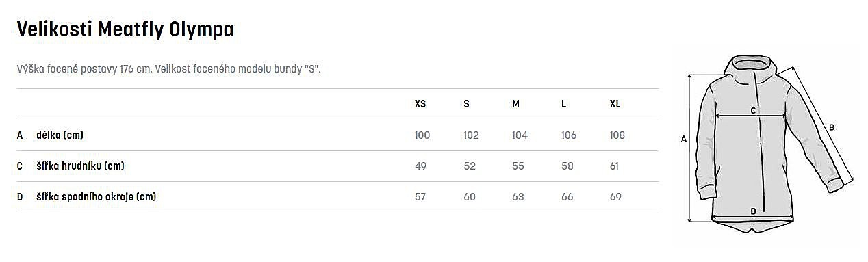Click the XL size column header
The height and width of the screenshot is (262, 868).
[x=615, y=104]
